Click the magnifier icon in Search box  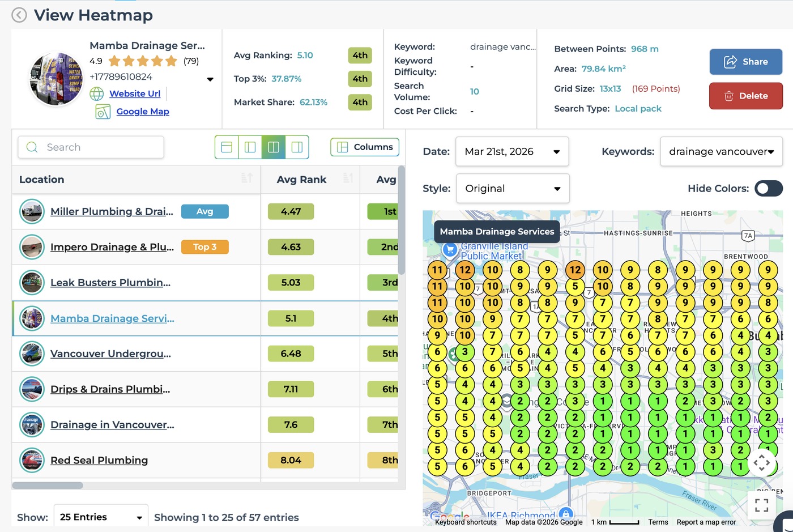coord(32,147)
